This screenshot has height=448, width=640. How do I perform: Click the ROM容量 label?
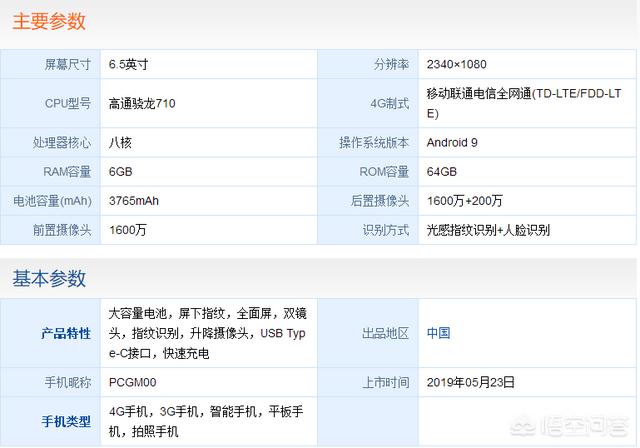tap(384, 172)
